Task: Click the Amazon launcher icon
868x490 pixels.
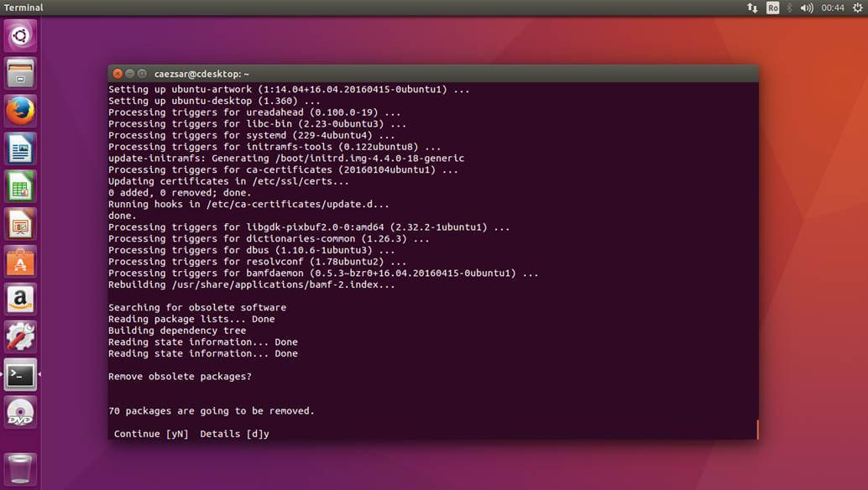Action: (20, 300)
